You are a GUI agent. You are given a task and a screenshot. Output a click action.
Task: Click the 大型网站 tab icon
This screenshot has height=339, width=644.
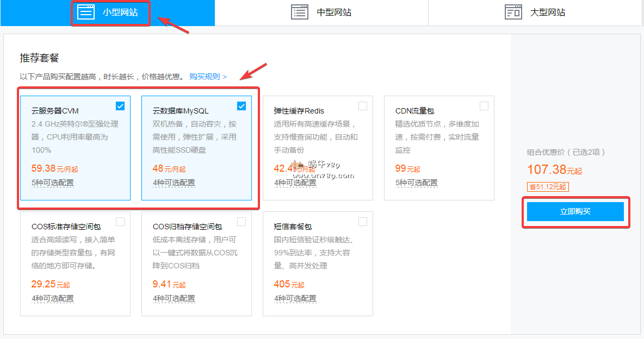coord(513,12)
